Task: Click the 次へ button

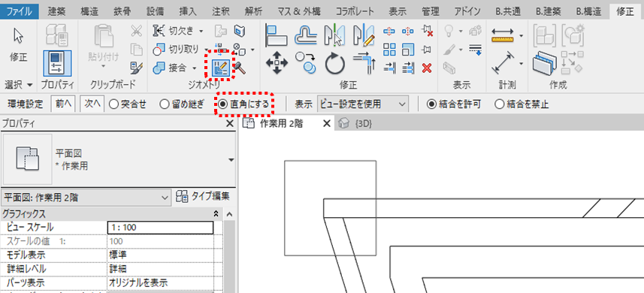Action: pos(92,104)
